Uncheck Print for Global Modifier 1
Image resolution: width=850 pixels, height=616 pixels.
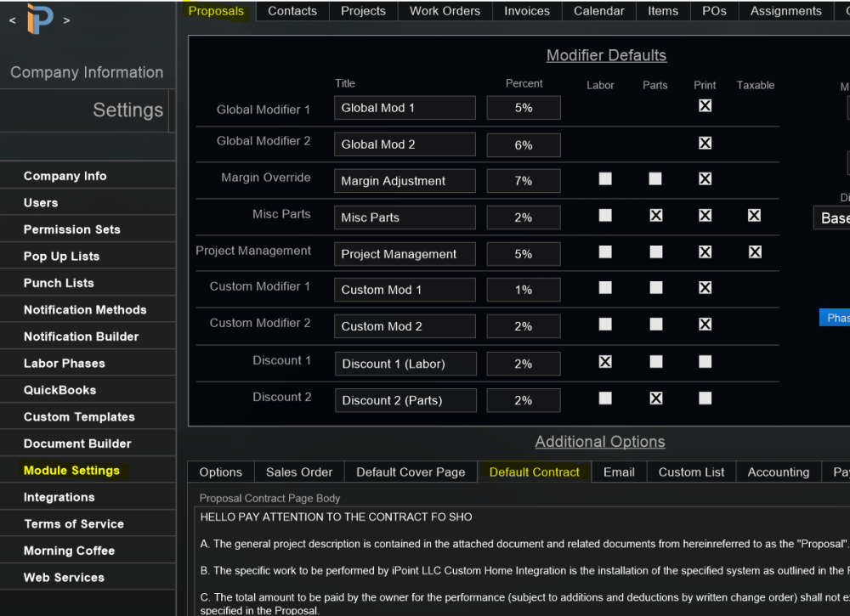705,106
